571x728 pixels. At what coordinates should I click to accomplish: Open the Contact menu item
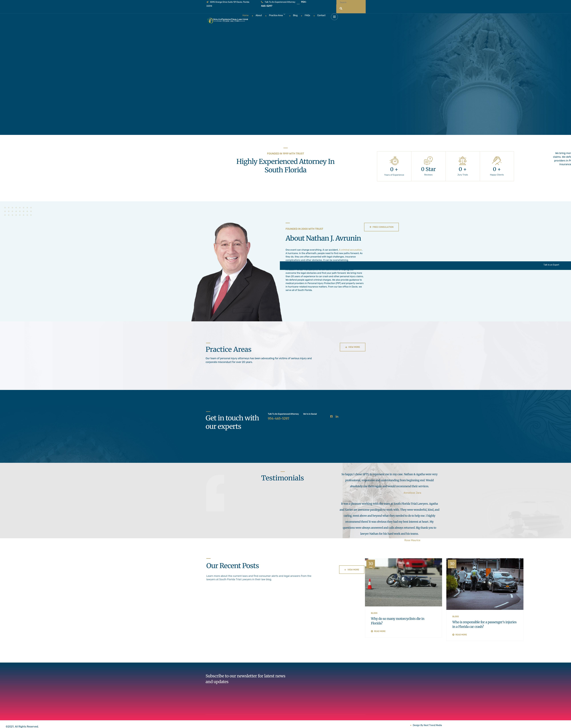click(x=321, y=15)
